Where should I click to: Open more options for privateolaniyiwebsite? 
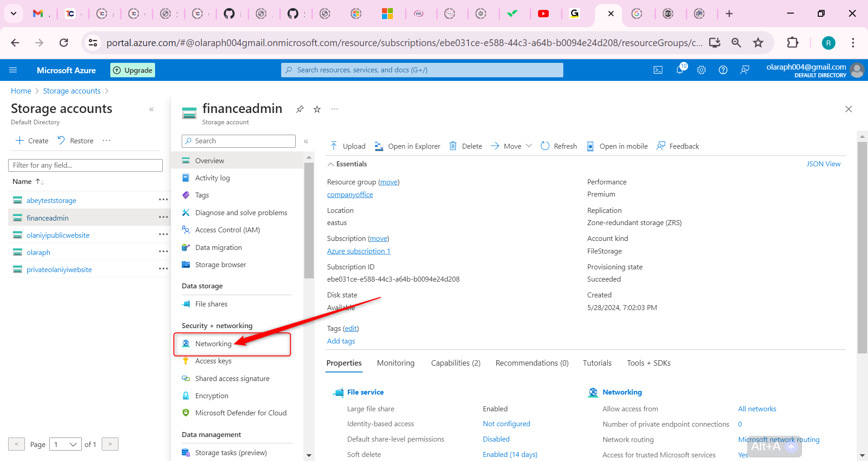click(x=163, y=269)
